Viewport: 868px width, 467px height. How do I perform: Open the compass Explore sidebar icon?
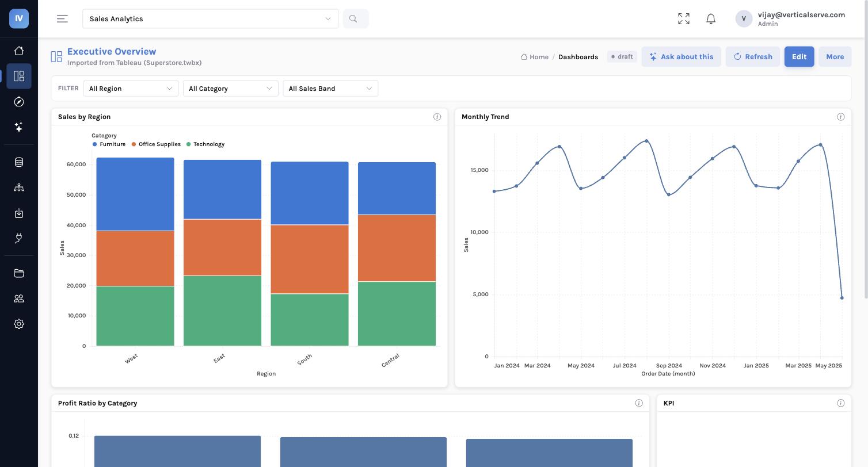[x=19, y=102]
